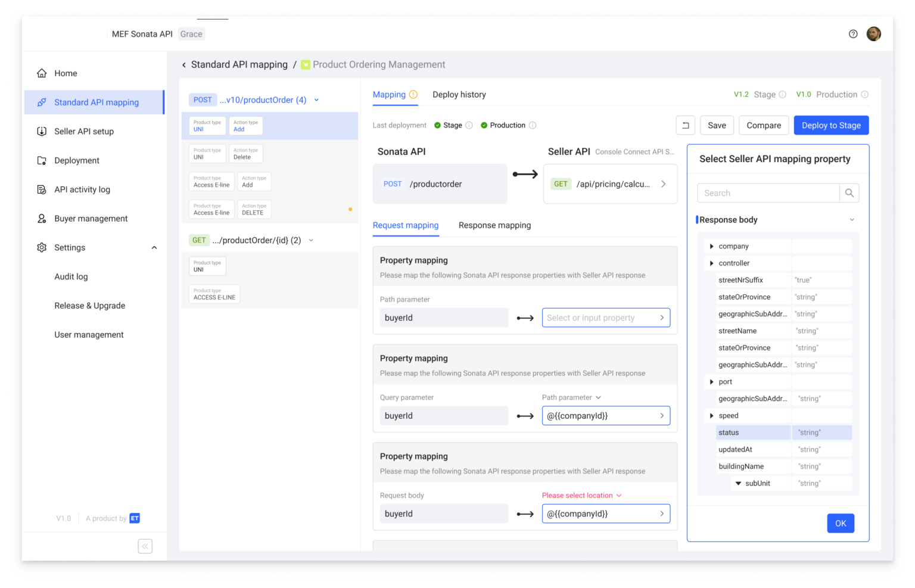The image size is (915, 588).
Task: Open the Deployment section
Action: click(x=76, y=160)
